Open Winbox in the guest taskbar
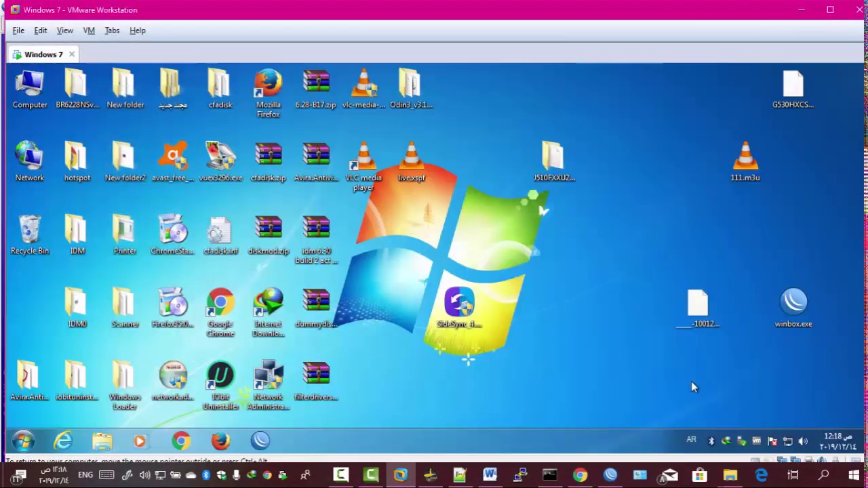 click(260, 441)
